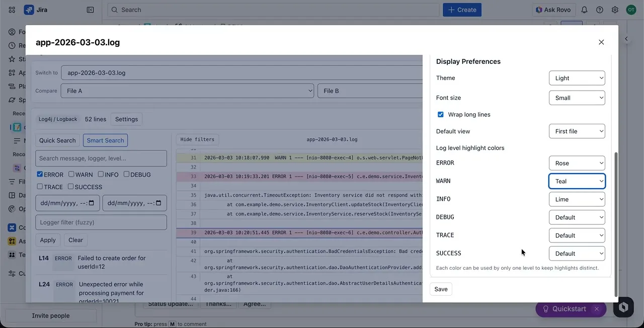
Task: Open the notifications bell icon
Action: click(584, 10)
